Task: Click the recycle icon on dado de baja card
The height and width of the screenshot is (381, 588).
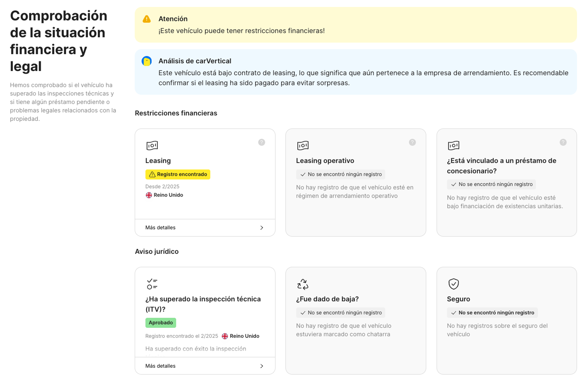Action: coord(303,284)
